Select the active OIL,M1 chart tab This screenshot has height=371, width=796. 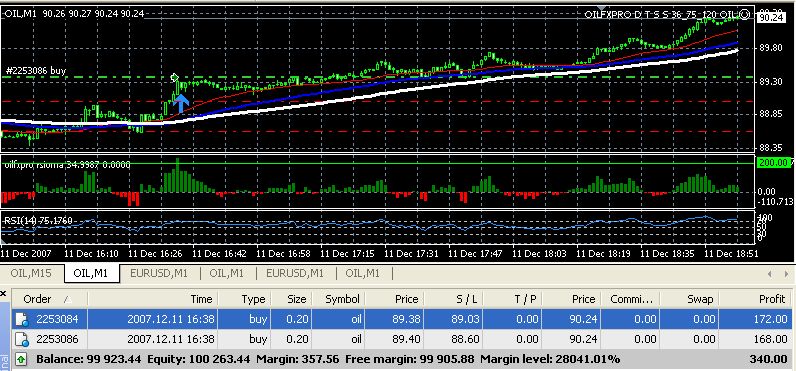click(91, 273)
